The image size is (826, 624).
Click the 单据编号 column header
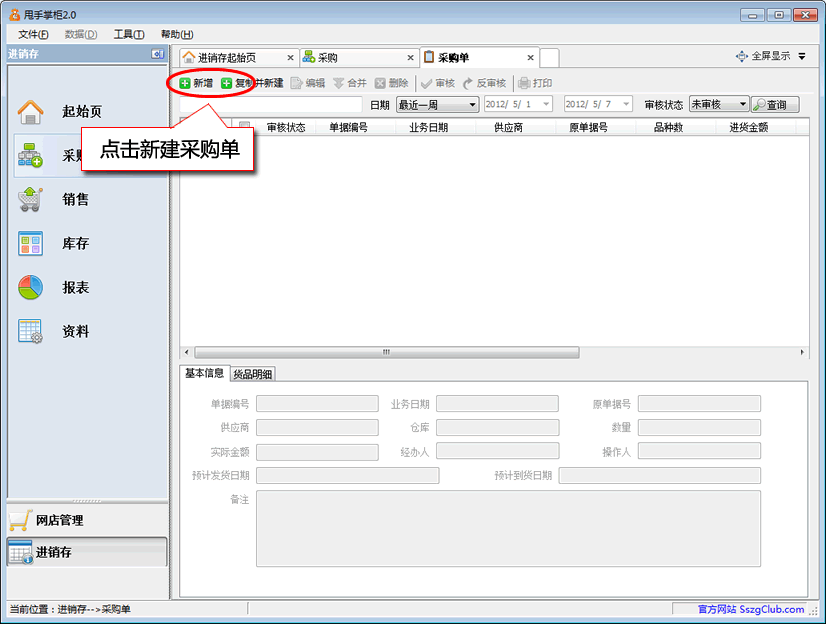(x=349, y=127)
